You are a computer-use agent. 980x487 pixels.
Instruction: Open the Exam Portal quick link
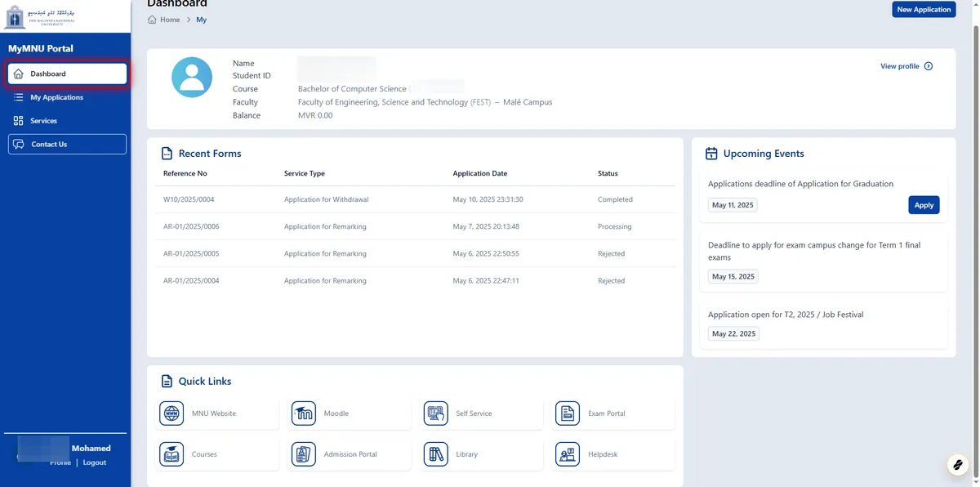click(613, 413)
